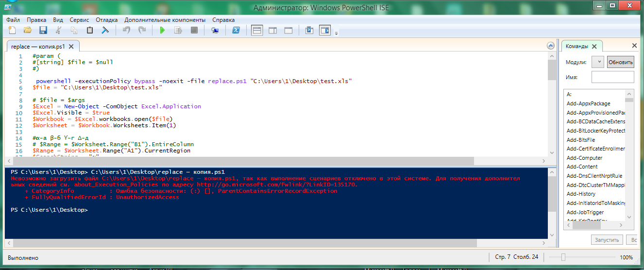644x270 pixels.
Task: Switch to the replace — копия.ps1 tab
Action: (38, 47)
